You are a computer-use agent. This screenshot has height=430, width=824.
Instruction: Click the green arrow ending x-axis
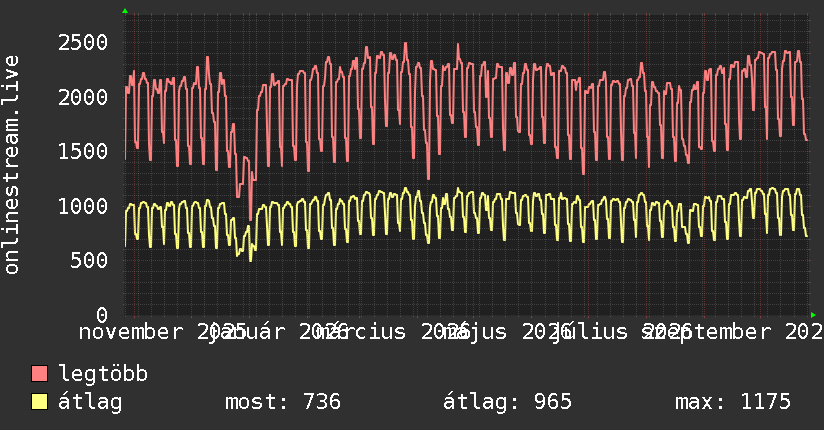813,315
